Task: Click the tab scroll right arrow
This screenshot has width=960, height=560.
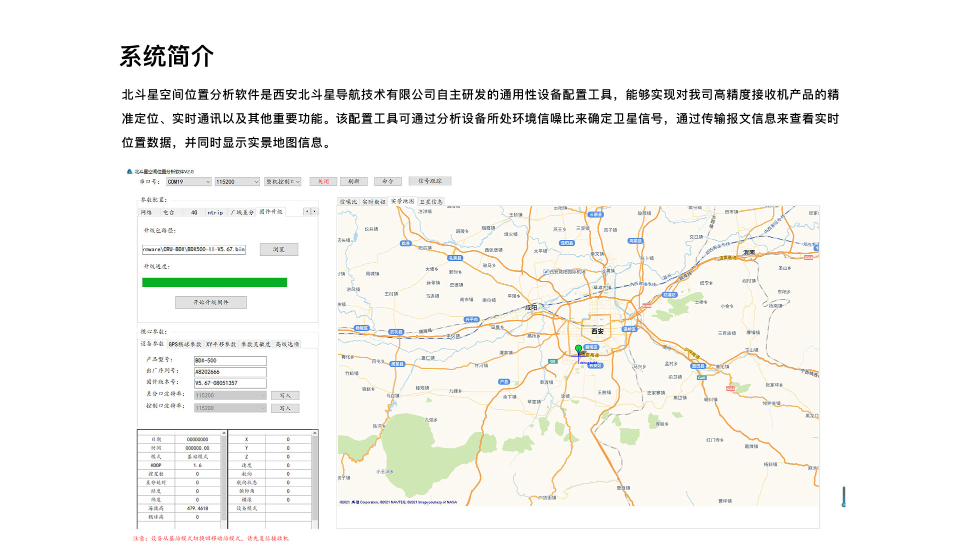Action: coord(314,212)
